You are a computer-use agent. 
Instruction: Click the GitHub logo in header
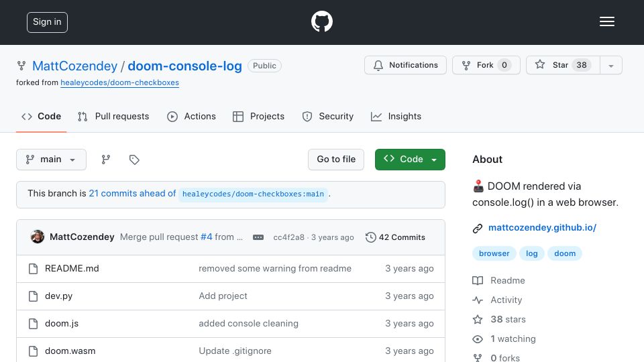[321, 21]
